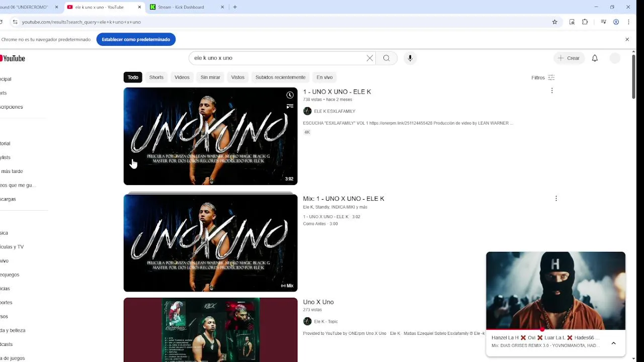The height and width of the screenshot is (362, 644).
Task: Close the Stream - Kick Dashboard tab
Action: pyautogui.click(x=222, y=7)
